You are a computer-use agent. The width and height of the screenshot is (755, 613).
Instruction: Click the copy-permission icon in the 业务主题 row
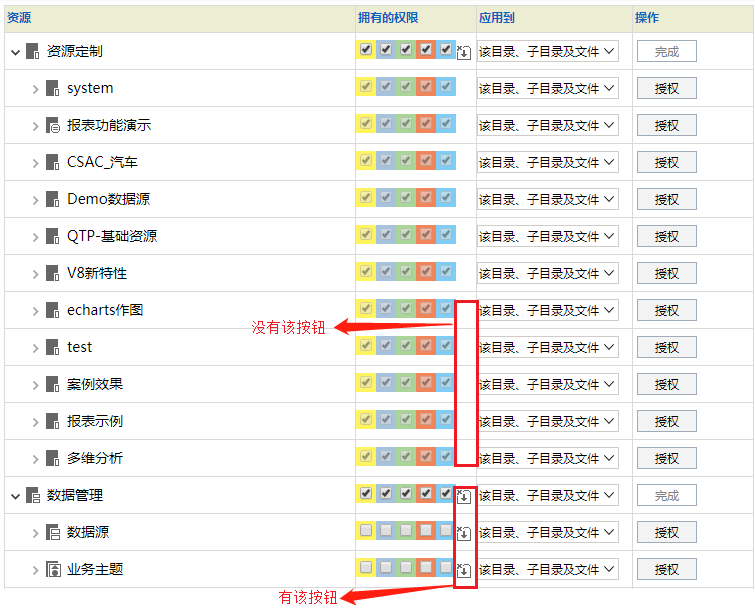coord(464,570)
